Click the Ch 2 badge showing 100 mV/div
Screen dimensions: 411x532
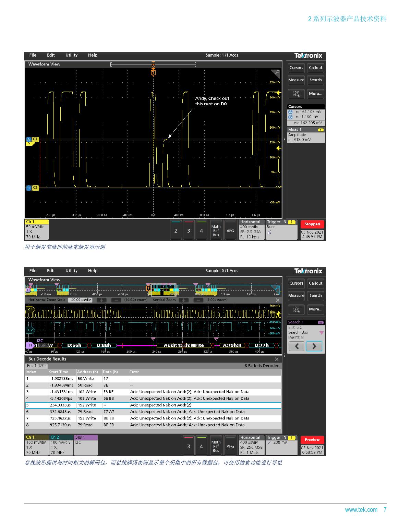point(61,445)
